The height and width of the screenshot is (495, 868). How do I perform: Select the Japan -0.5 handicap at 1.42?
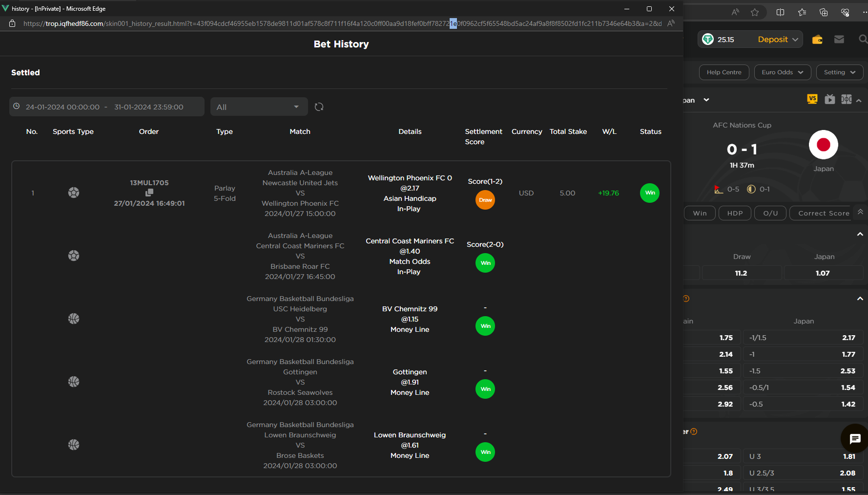pyautogui.click(x=803, y=404)
